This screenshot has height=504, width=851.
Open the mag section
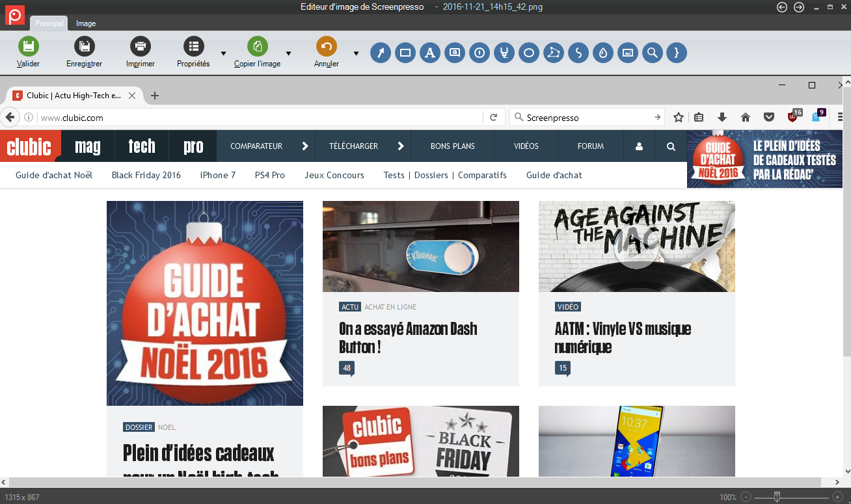pyautogui.click(x=88, y=146)
